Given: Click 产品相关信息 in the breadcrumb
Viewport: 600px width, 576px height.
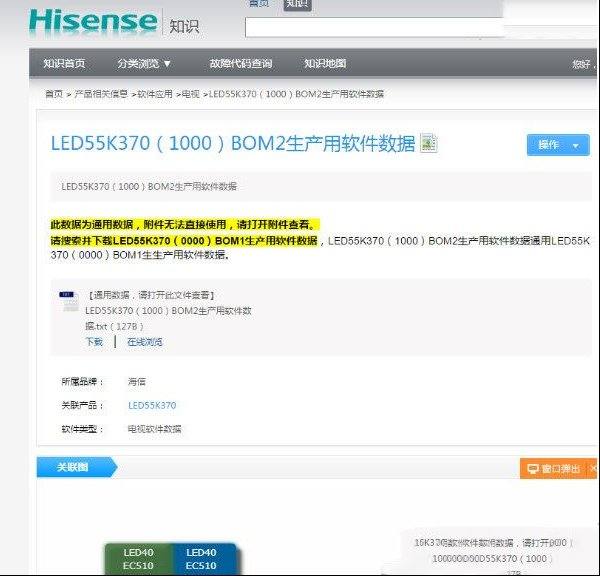Looking at the screenshot, I should [101, 94].
